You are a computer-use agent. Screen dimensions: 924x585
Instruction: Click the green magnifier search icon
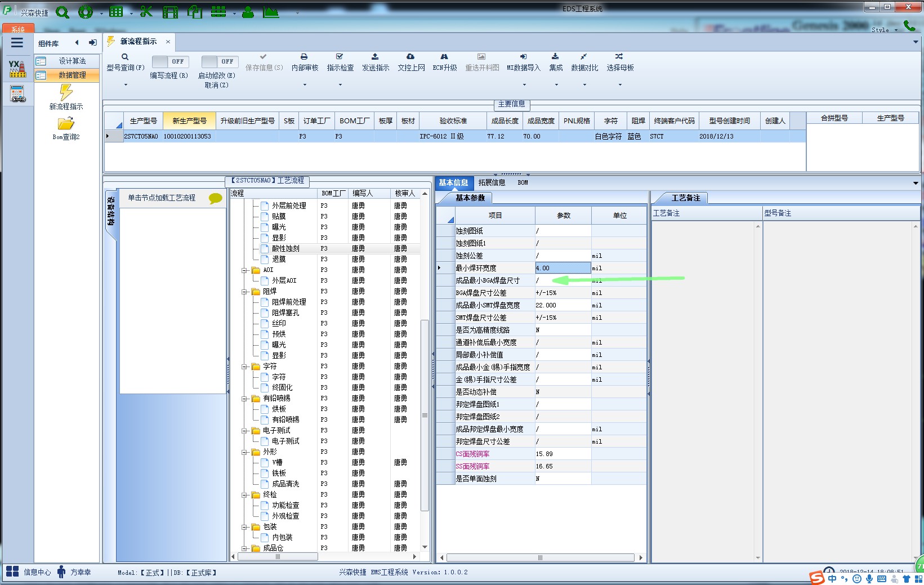pos(62,12)
